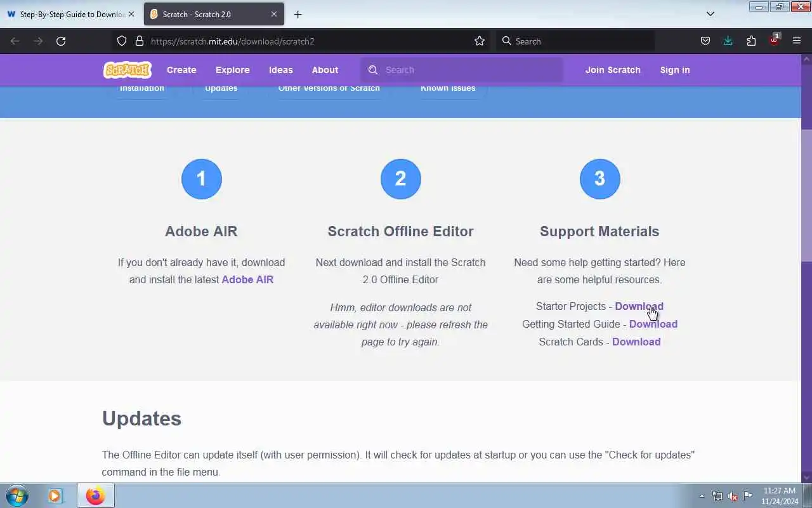This screenshot has height=508, width=812.
Task: Open the Firefox hamburger menu
Action: click(797, 41)
